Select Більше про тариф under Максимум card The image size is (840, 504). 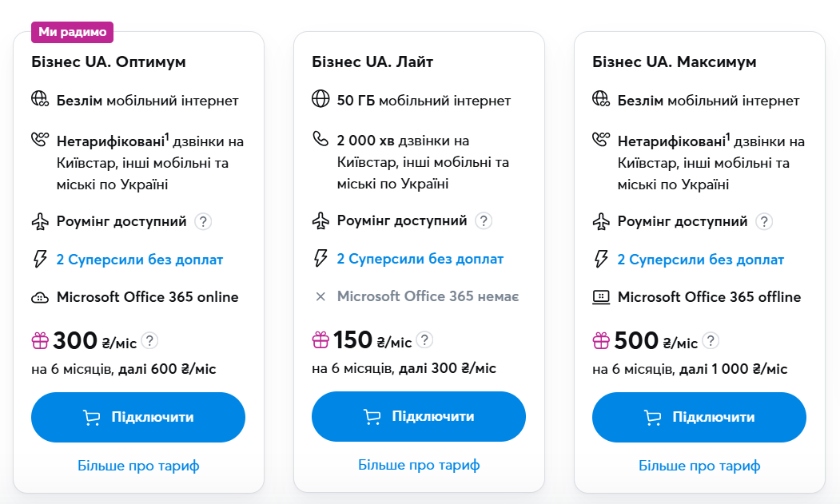pos(699,463)
